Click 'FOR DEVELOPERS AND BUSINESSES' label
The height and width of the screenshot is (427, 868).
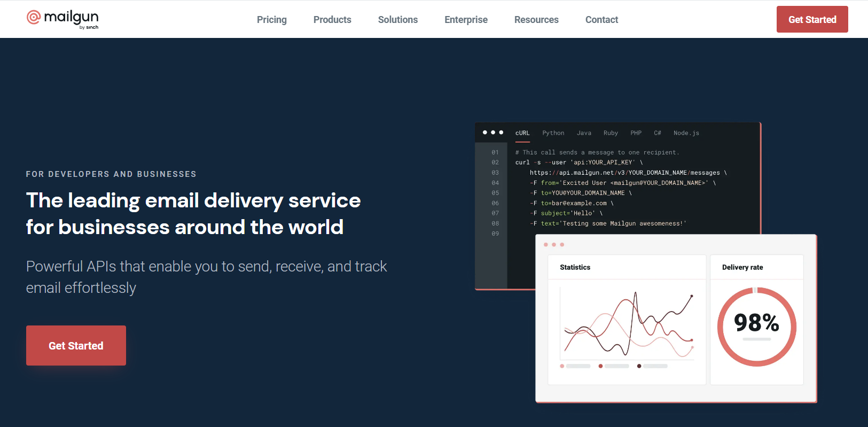pos(111,174)
